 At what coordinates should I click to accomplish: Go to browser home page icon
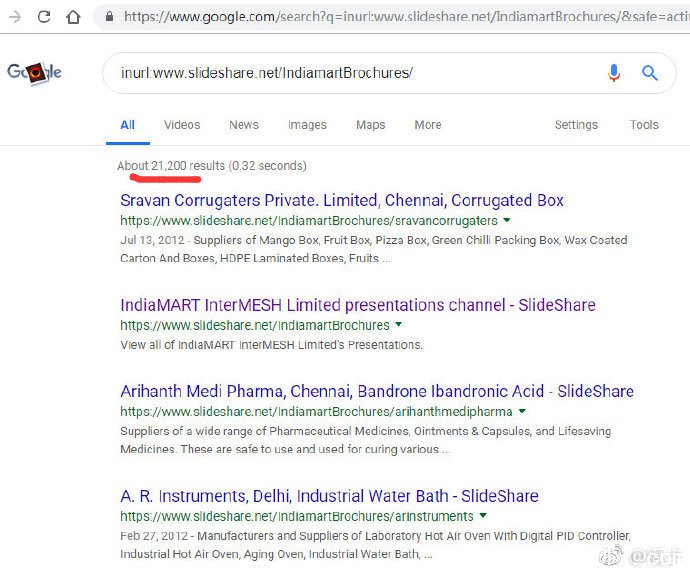tap(73, 17)
